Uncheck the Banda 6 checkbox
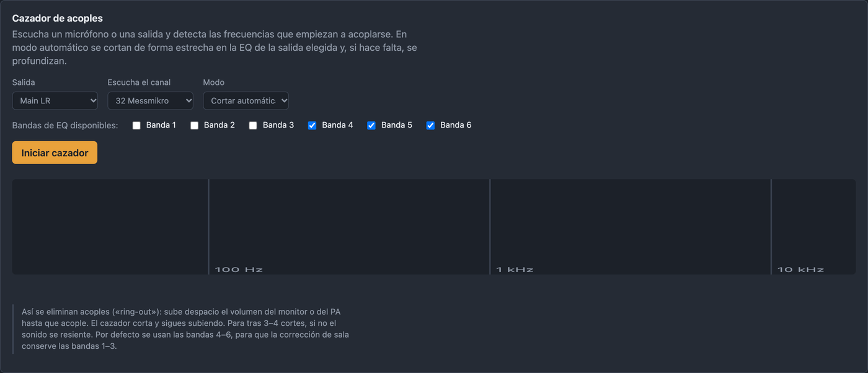The image size is (868, 373). point(430,125)
